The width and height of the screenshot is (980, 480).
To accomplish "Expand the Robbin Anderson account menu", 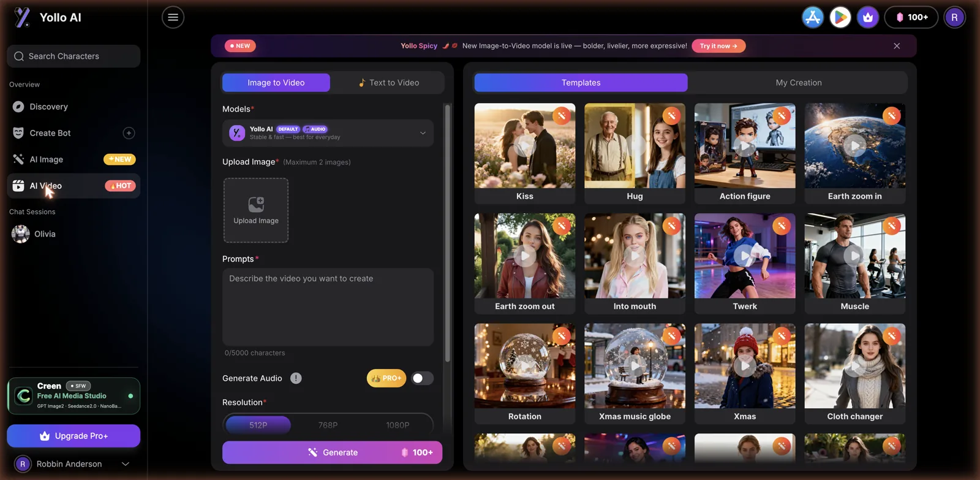I will 73,464.
